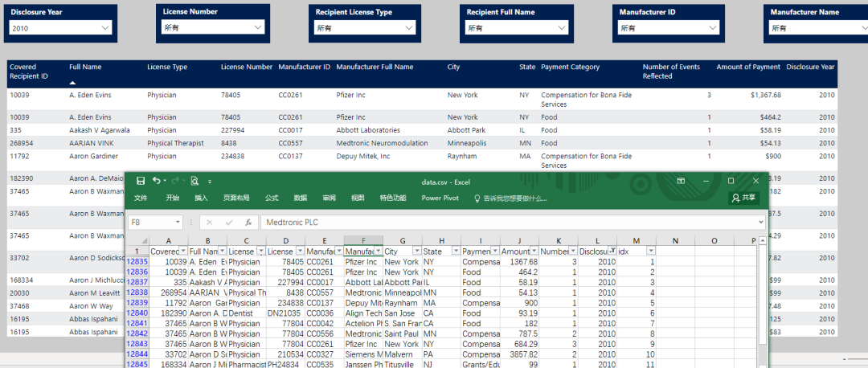Click Aaron Gardiner in the report table
This screenshot has height=368, width=868.
93,157
